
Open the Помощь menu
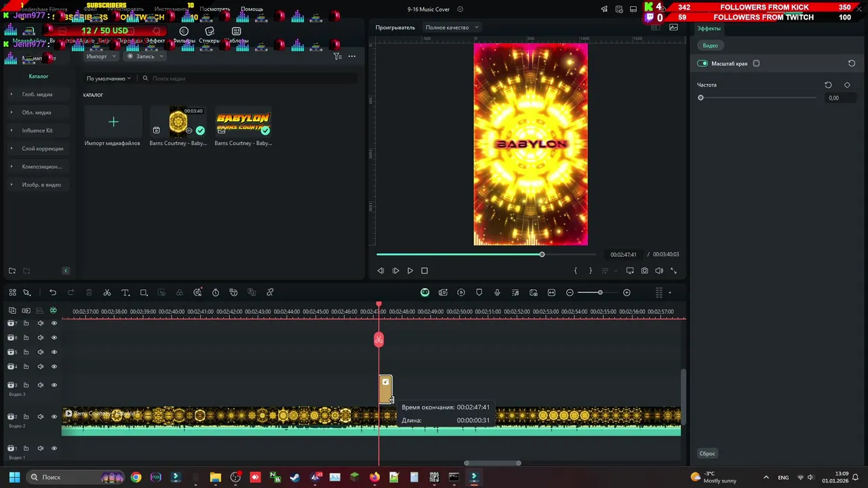click(x=252, y=9)
